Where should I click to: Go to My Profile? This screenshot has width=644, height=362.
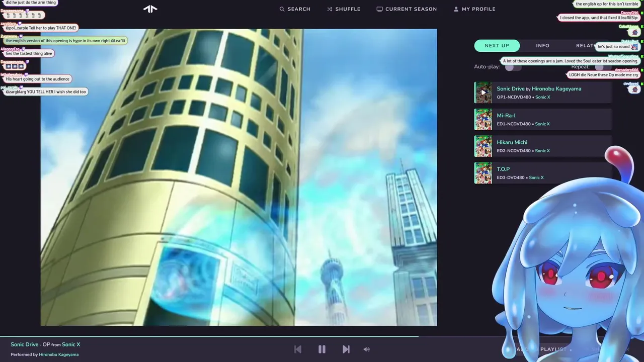(x=474, y=9)
